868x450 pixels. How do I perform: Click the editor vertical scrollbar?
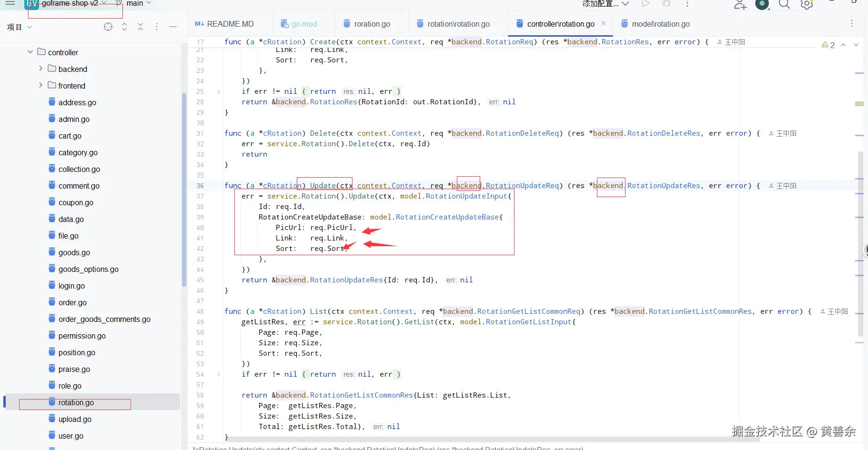coord(860,244)
